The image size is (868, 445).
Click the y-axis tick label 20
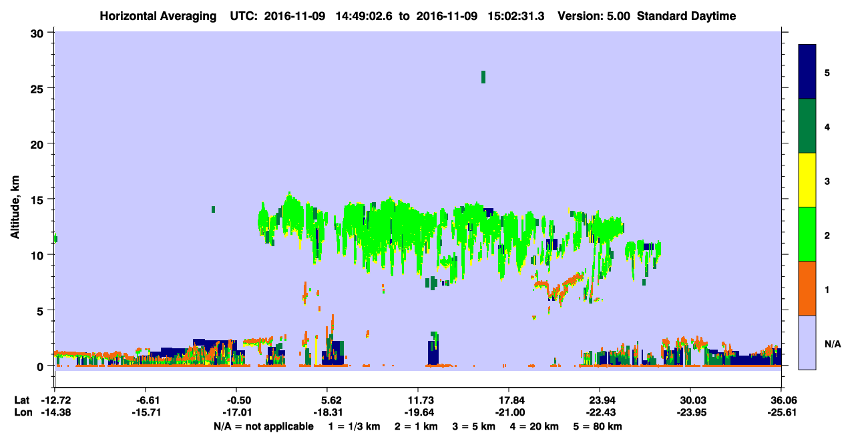[38, 143]
